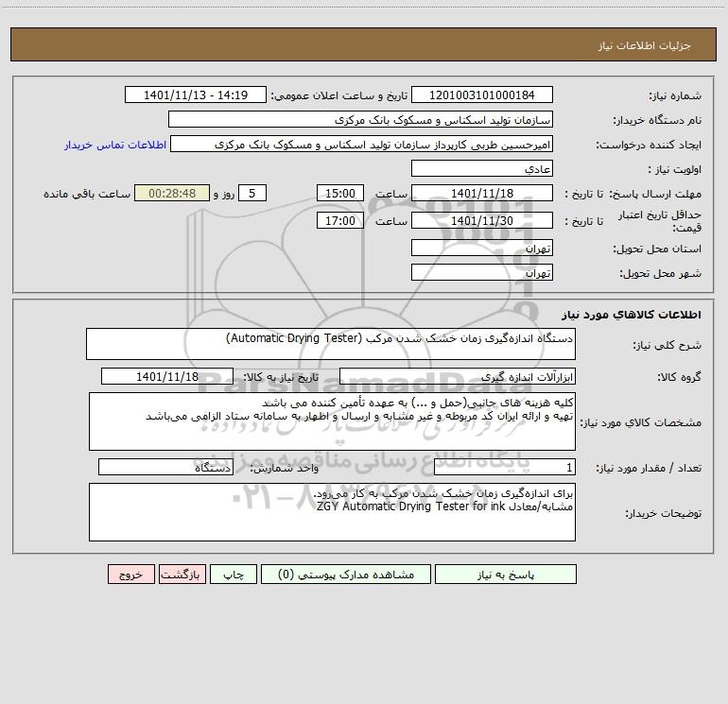Click the buyer organization name field

tap(360, 119)
